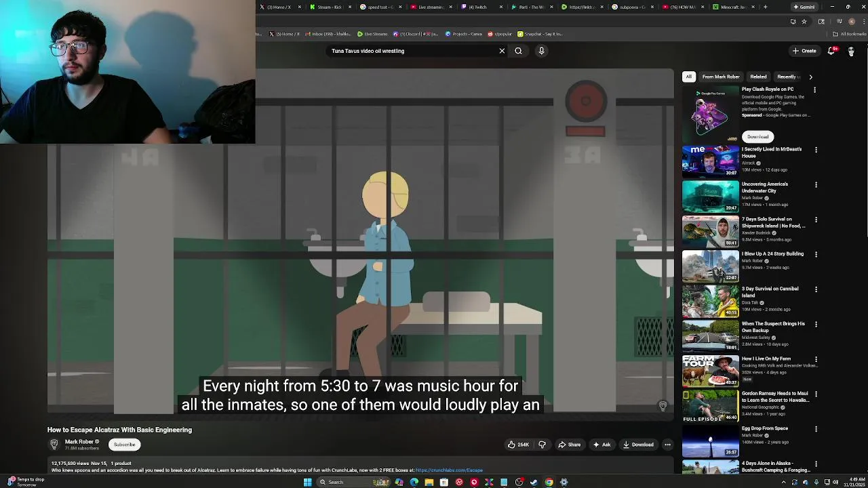
Task: Open options for Egg Drop From Space
Action: click(x=816, y=429)
